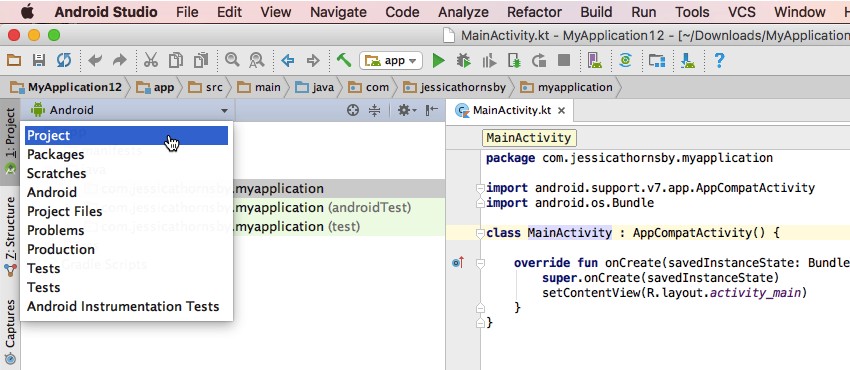Click the src breadcrumb folder
The height and width of the screenshot is (370, 850).
pyautogui.click(x=205, y=87)
